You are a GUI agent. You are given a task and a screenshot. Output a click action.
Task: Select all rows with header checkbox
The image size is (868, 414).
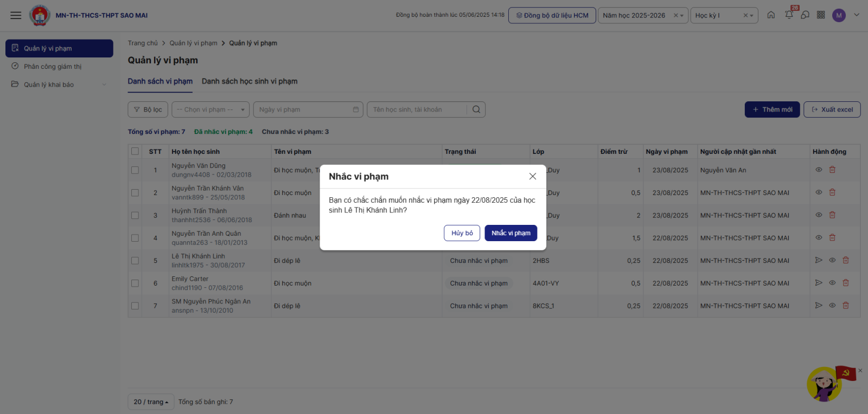(x=135, y=152)
